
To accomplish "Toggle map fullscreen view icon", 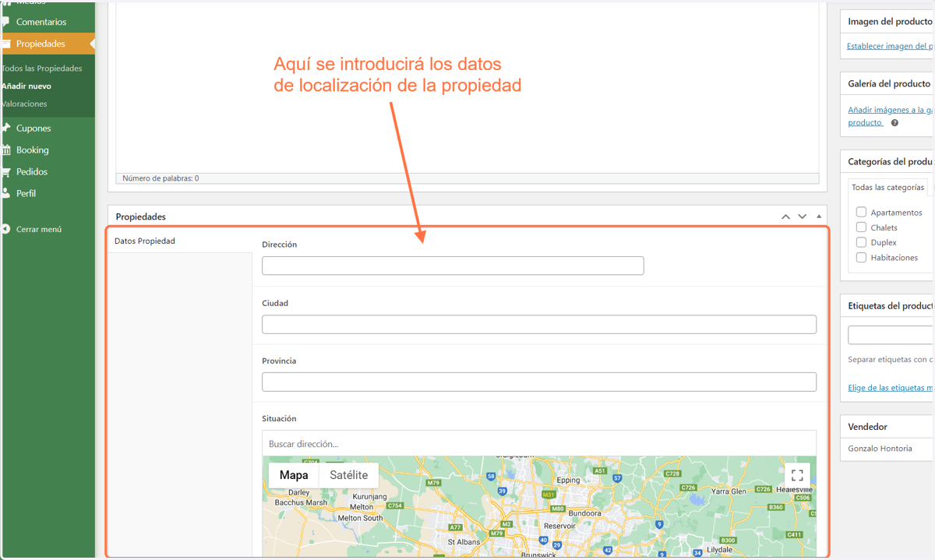I will point(797,475).
